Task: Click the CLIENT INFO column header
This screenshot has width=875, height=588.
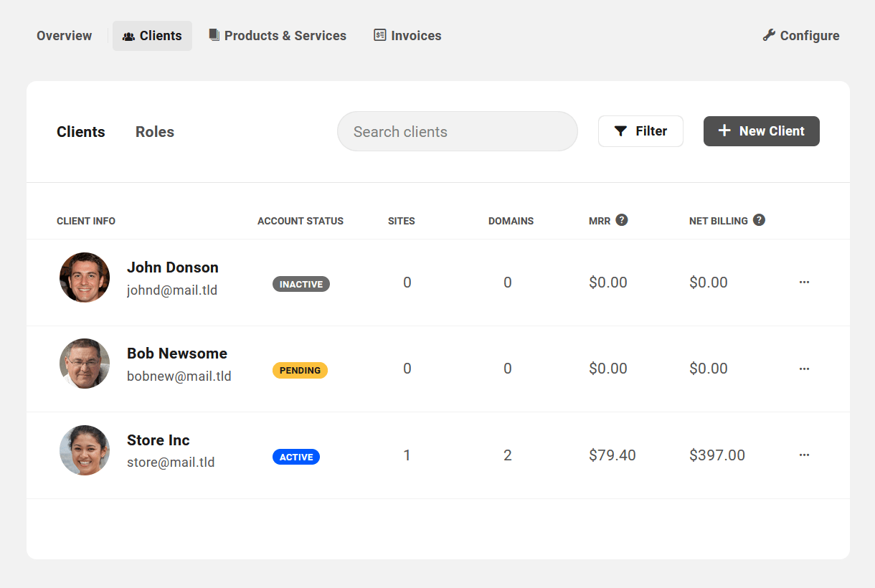Action: pos(86,221)
